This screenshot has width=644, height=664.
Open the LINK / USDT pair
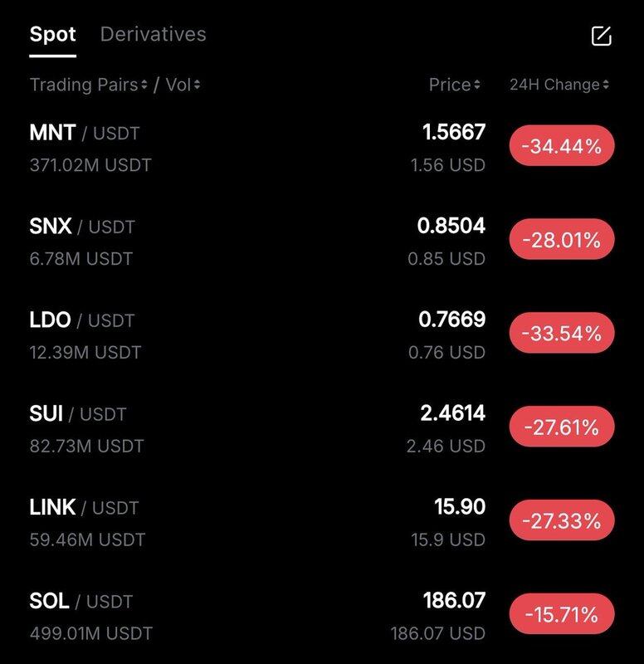click(x=83, y=507)
